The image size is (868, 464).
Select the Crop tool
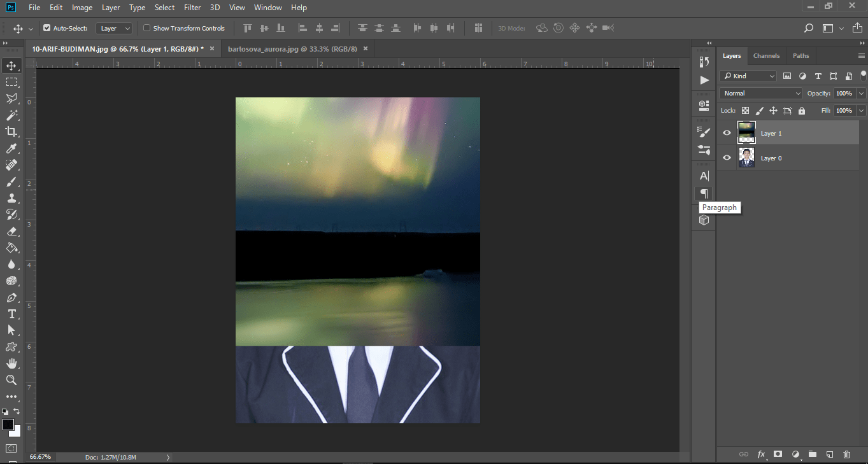[10, 132]
